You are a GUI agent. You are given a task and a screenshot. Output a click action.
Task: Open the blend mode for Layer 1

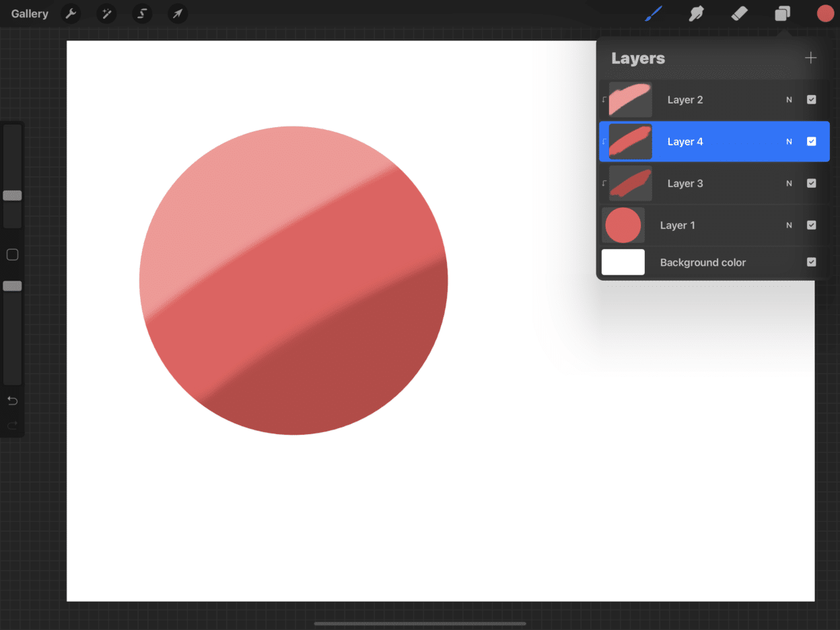(789, 225)
